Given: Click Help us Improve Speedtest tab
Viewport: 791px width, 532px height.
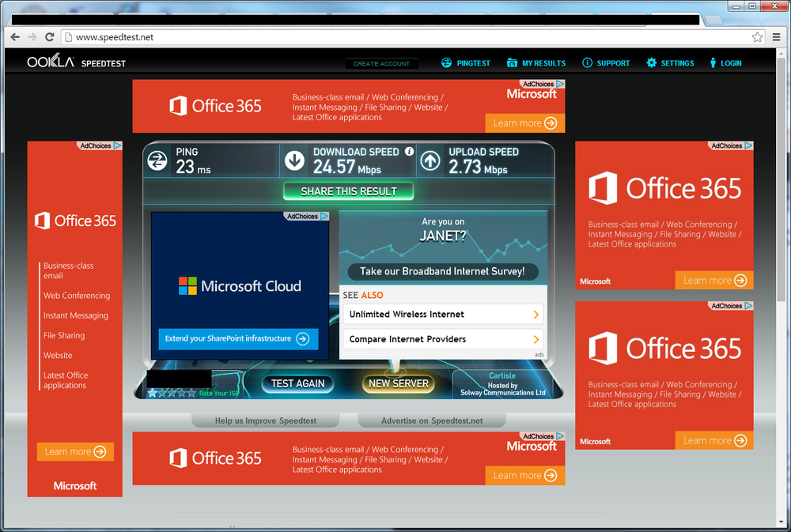Looking at the screenshot, I should (265, 421).
